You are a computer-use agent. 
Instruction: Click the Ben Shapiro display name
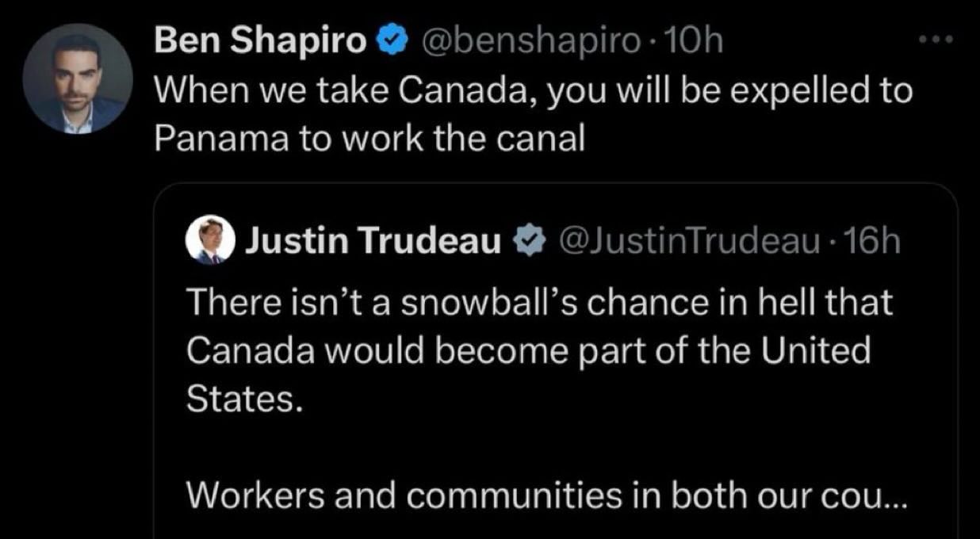tap(258, 41)
